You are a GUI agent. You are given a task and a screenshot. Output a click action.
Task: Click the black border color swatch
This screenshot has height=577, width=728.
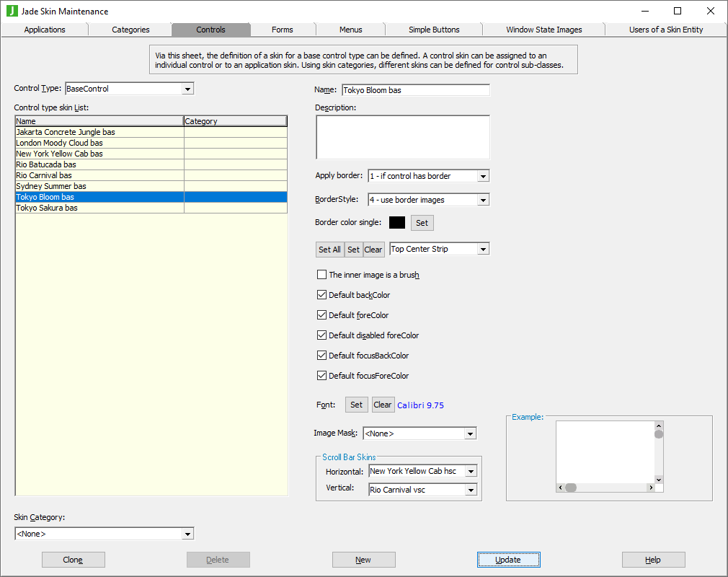coord(396,223)
